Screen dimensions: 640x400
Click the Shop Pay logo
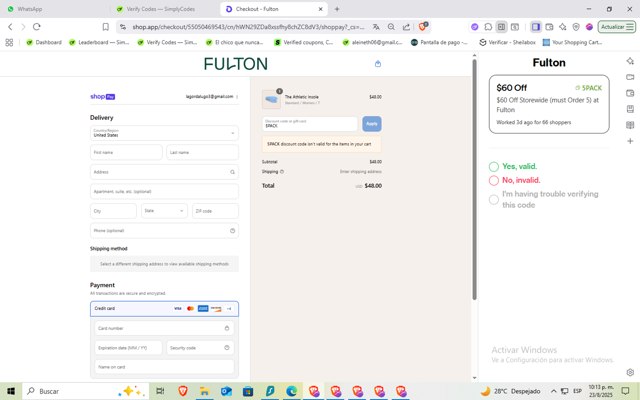click(102, 97)
